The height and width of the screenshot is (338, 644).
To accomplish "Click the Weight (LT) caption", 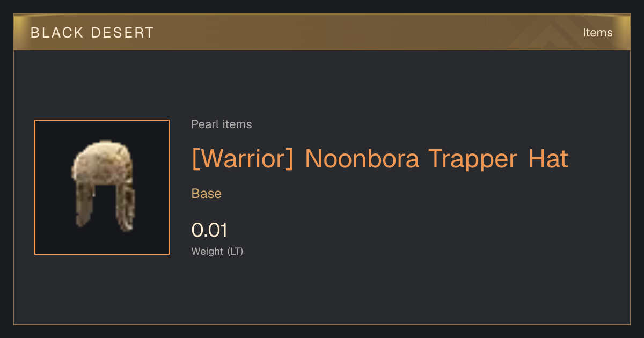I will pyautogui.click(x=217, y=251).
